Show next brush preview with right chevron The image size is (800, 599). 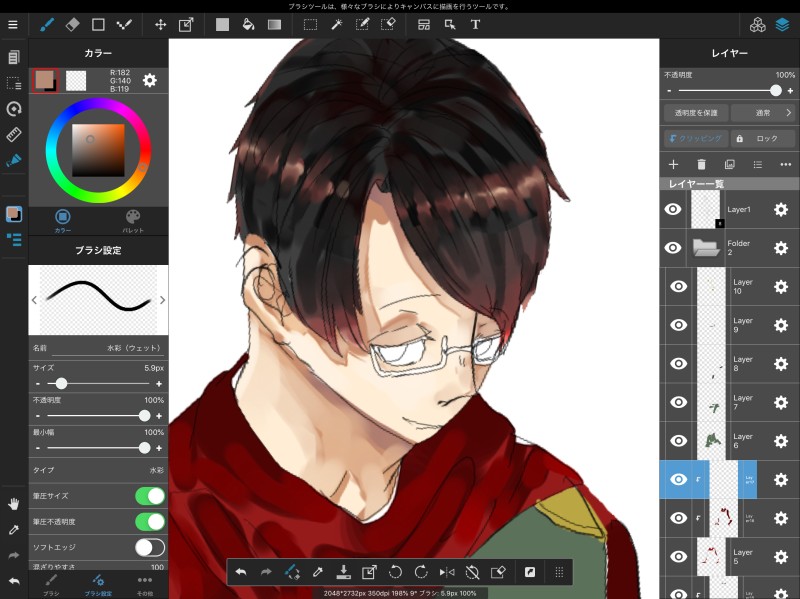pyautogui.click(x=162, y=300)
